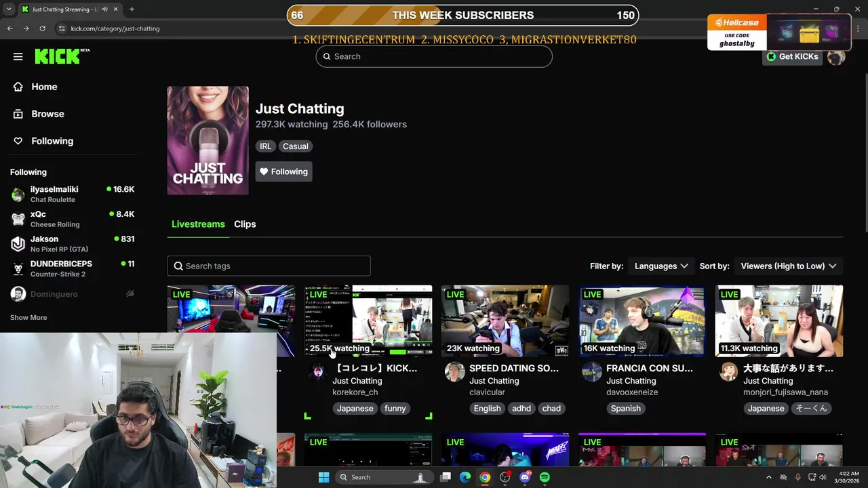This screenshot has width=868, height=488.
Task: Open ilyaselmaliki channel avatar in sidebar
Action: 18,195
